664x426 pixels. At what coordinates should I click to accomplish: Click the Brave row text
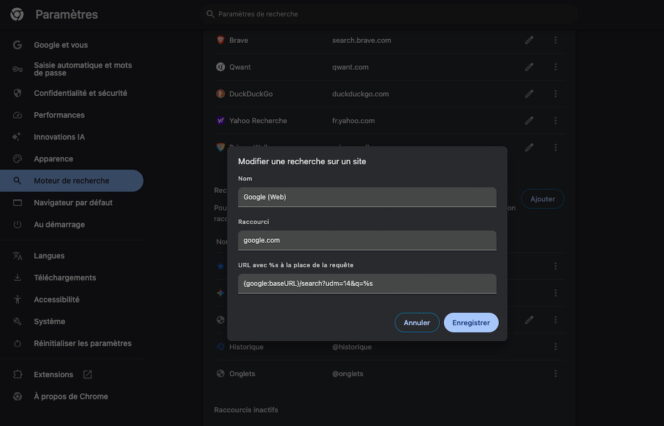pos(238,40)
